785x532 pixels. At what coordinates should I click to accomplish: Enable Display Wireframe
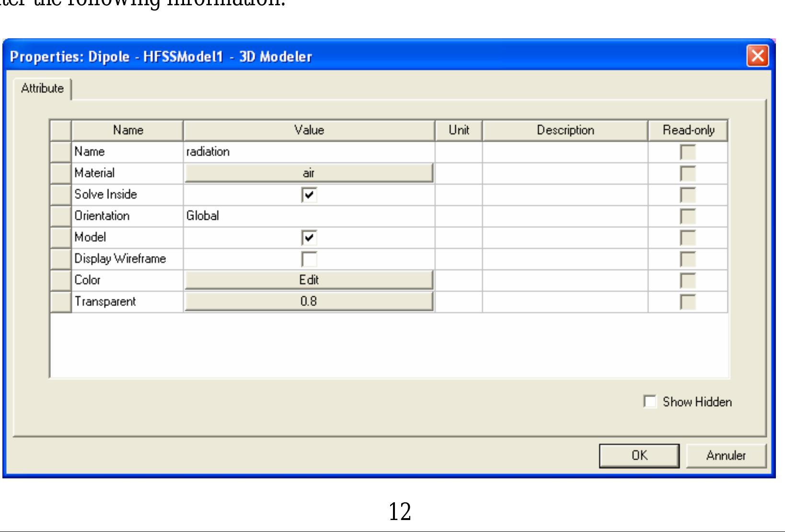(309, 259)
